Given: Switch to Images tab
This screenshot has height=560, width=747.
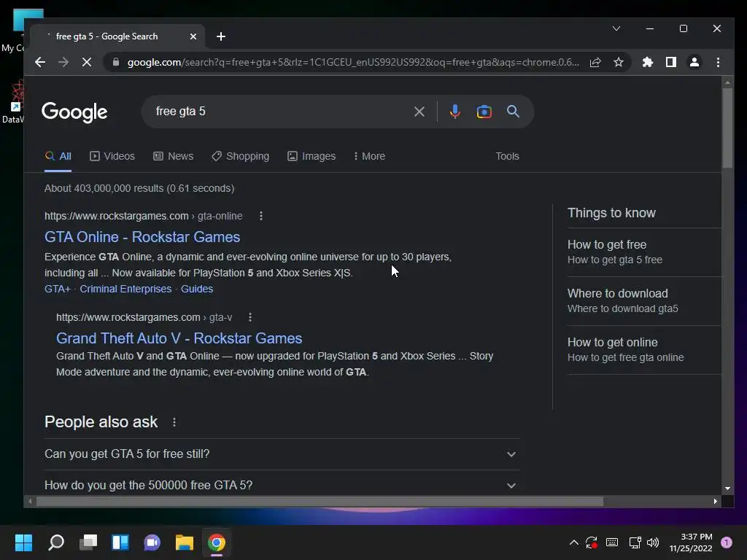Looking at the screenshot, I should coord(311,156).
